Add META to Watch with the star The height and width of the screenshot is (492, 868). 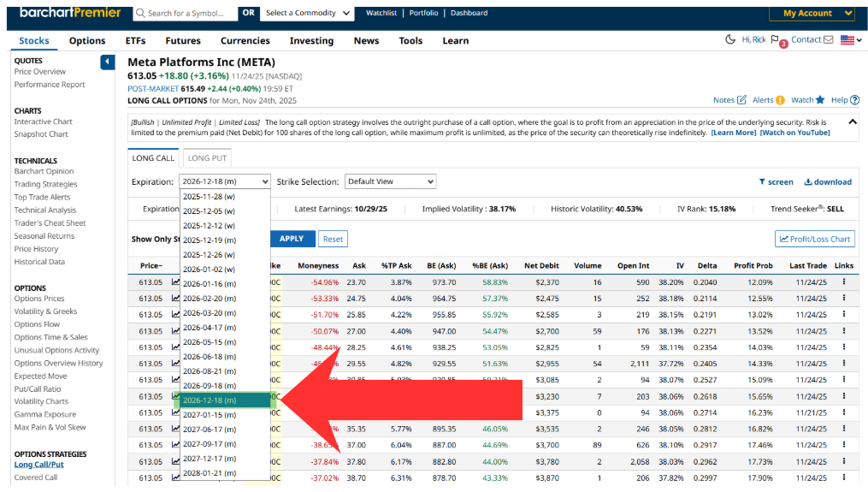(819, 100)
